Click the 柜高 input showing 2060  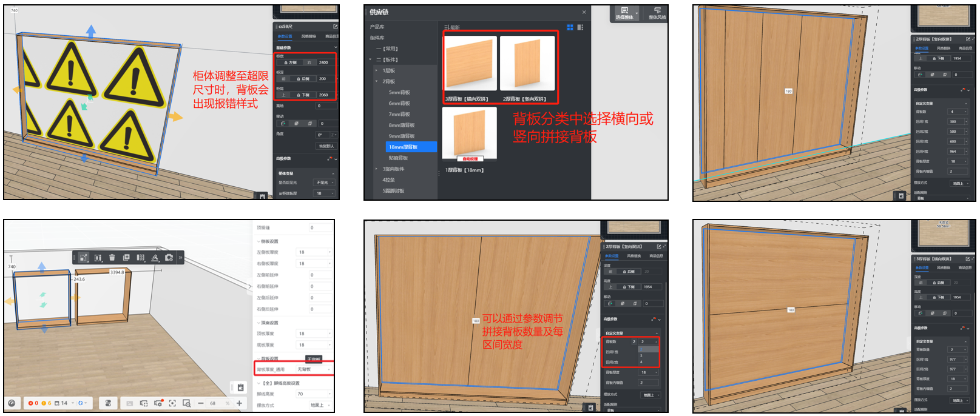[325, 95]
